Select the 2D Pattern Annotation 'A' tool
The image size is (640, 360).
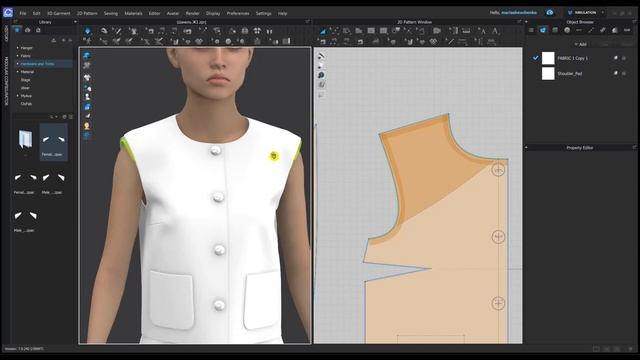483,31
